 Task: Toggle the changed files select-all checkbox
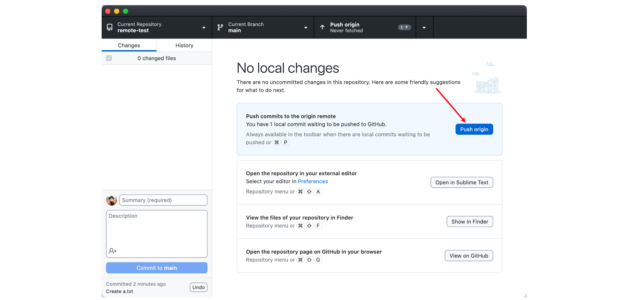point(109,58)
